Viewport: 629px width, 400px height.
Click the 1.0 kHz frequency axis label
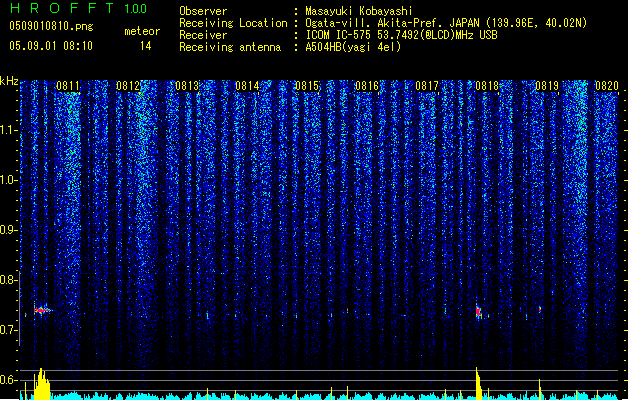coord(7,180)
